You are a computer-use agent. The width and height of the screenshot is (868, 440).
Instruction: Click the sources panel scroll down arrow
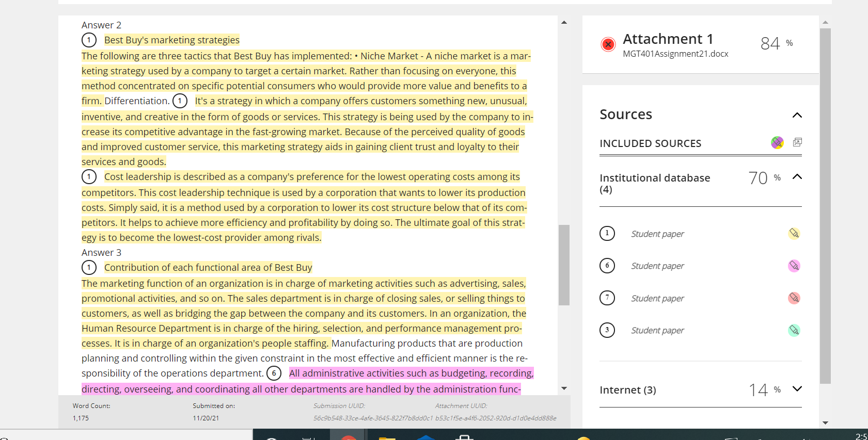(x=825, y=423)
